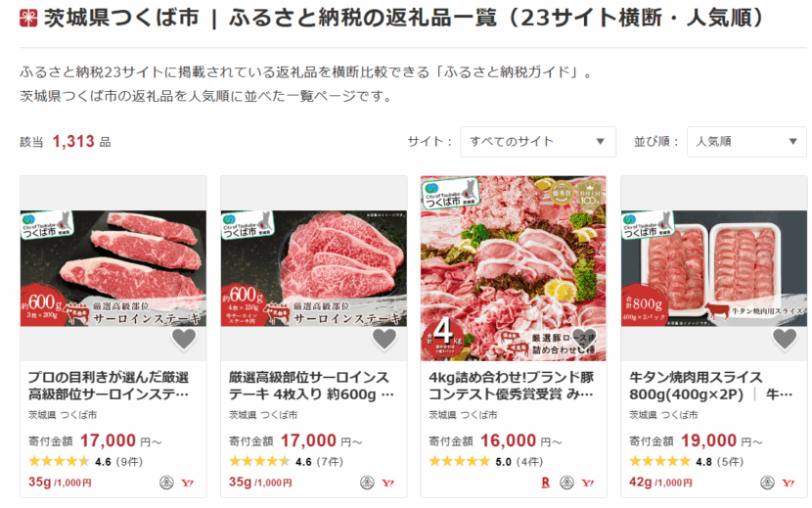Click Yahoo icon on the 4-piece sirloin card
Viewport: 812px width, 508px height.
click(387, 483)
